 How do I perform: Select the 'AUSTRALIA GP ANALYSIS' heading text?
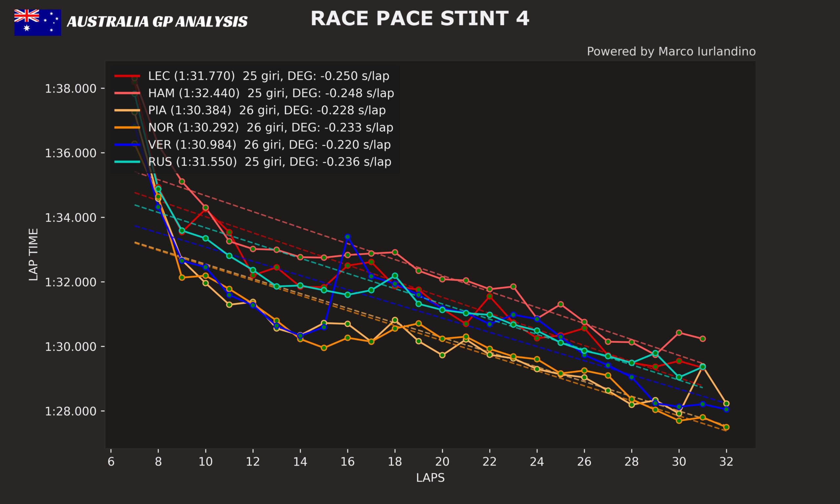click(x=157, y=22)
